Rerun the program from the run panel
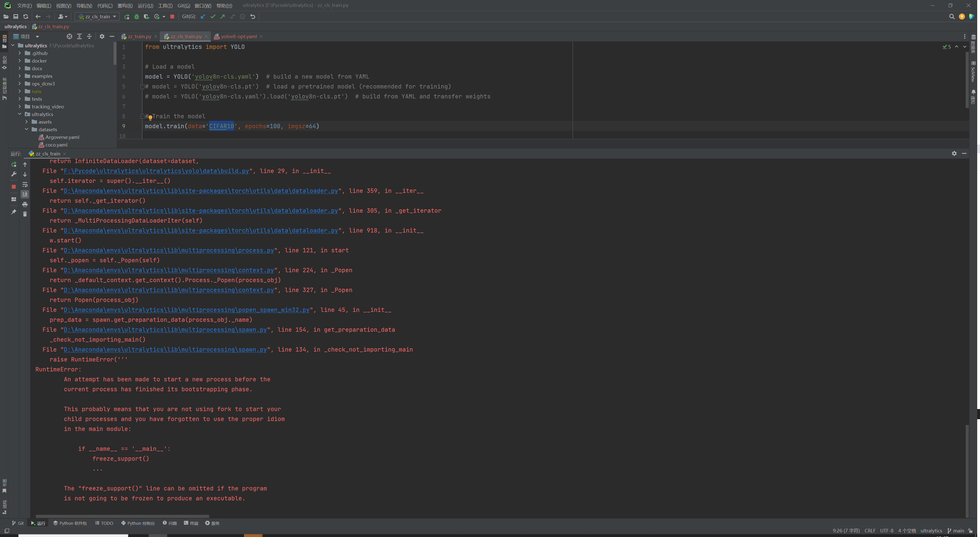 tap(14, 165)
